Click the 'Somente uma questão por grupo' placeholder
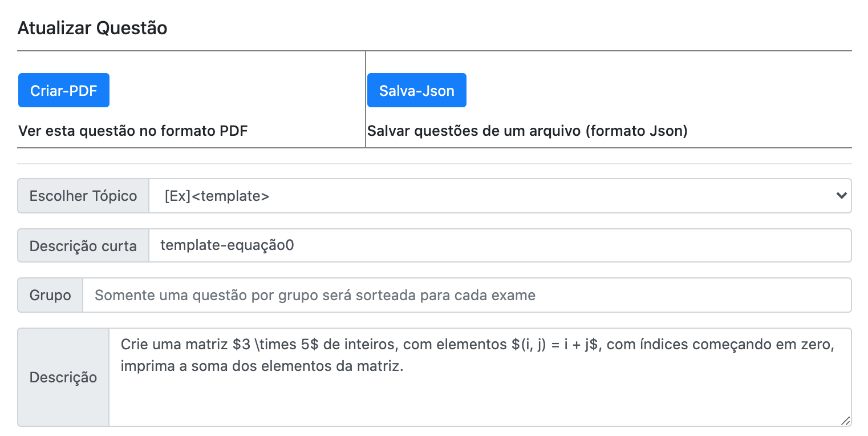Viewport: 868px width, 436px height. [315, 295]
